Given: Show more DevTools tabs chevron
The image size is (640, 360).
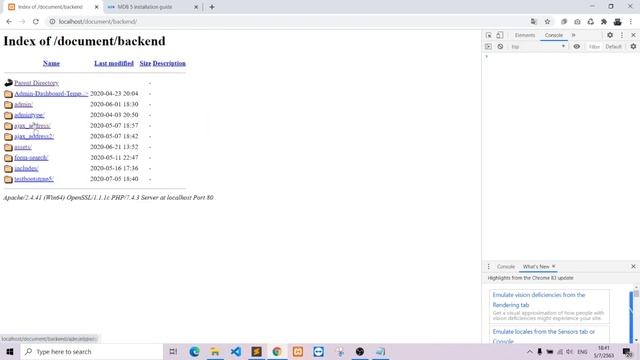Looking at the screenshot, I should pos(573,36).
